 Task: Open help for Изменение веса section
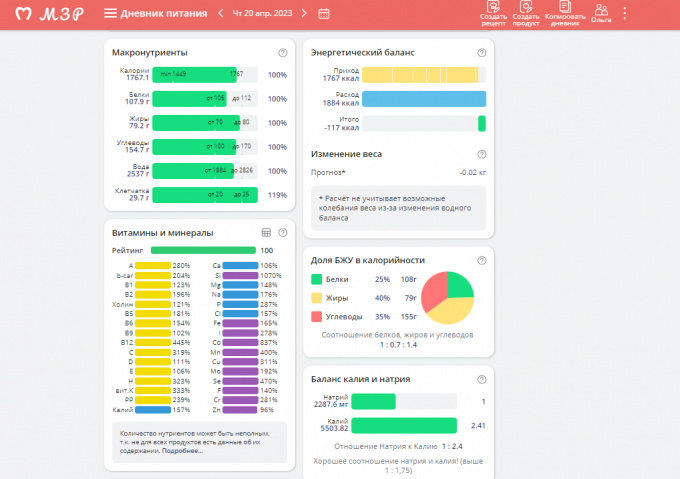(x=482, y=154)
